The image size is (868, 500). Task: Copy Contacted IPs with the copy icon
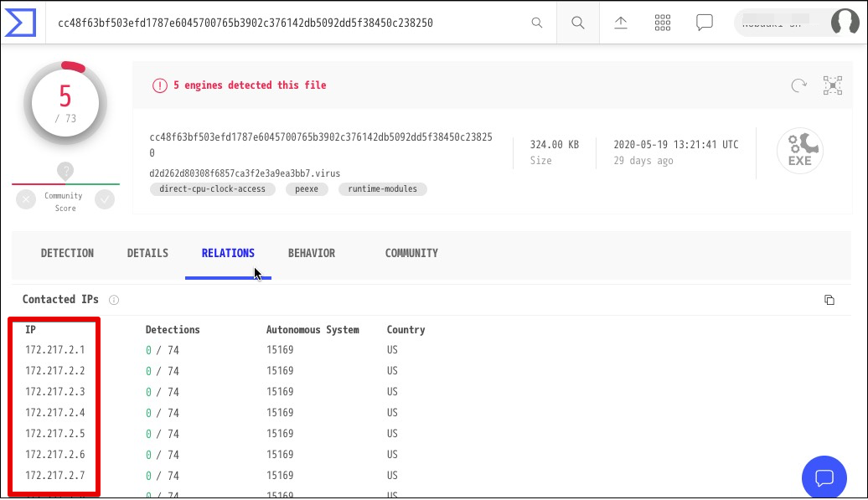[829, 300]
